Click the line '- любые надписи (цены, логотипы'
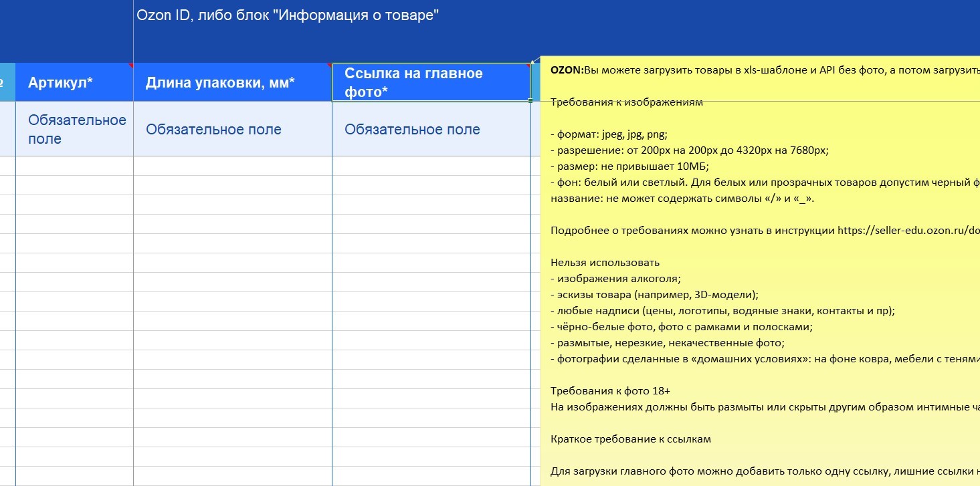The image size is (980, 486). tap(722, 311)
